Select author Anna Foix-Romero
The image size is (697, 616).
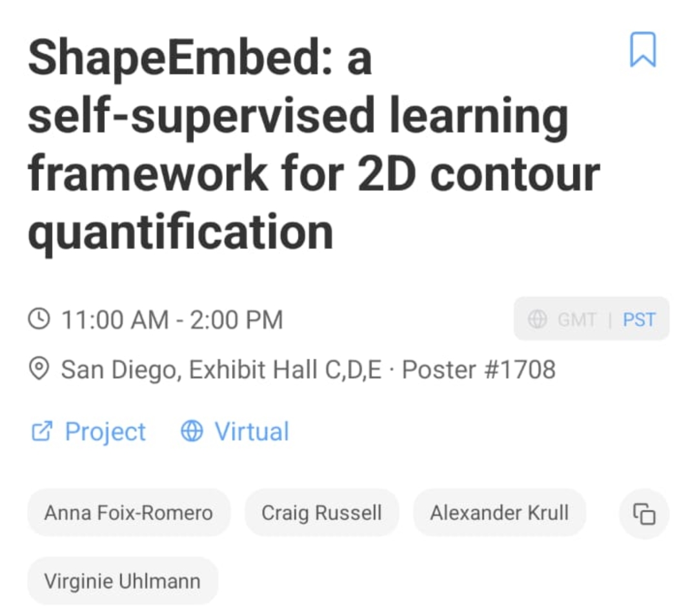(128, 513)
